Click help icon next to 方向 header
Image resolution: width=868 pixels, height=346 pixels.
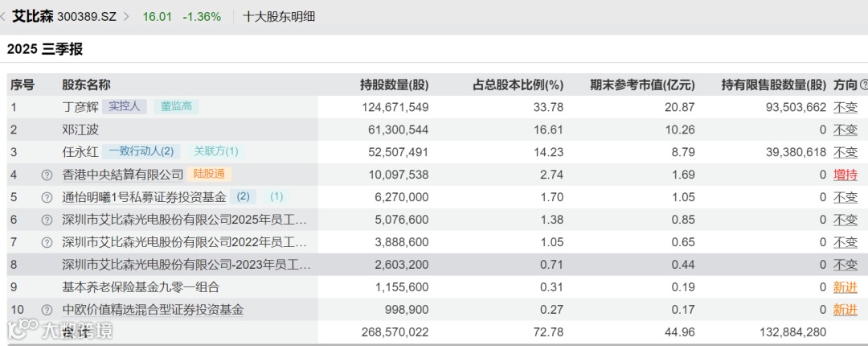coord(863,84)
